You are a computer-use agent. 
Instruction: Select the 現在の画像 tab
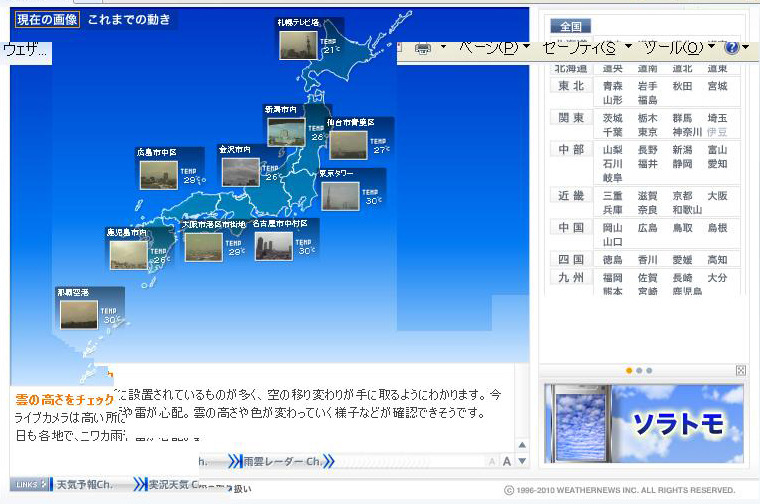(x=47, y=19)
